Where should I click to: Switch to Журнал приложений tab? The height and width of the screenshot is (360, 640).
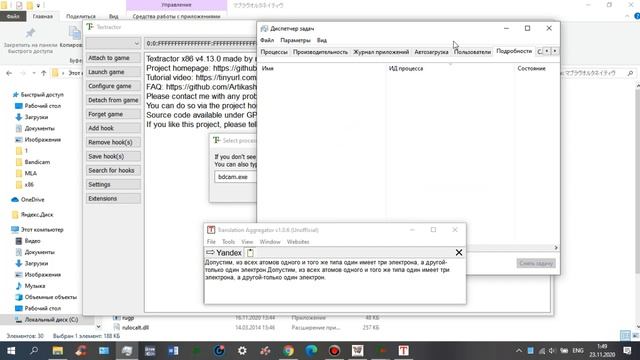[x=381, y=52]
